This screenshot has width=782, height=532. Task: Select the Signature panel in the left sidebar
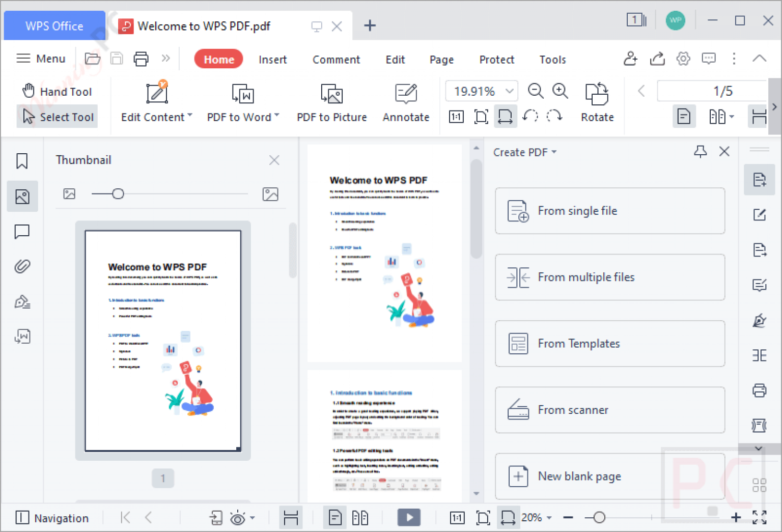tap(22, 301)
